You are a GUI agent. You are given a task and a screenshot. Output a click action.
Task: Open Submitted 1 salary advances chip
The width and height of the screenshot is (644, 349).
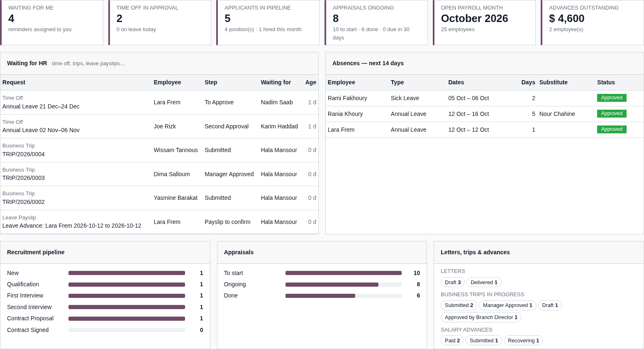484,340
